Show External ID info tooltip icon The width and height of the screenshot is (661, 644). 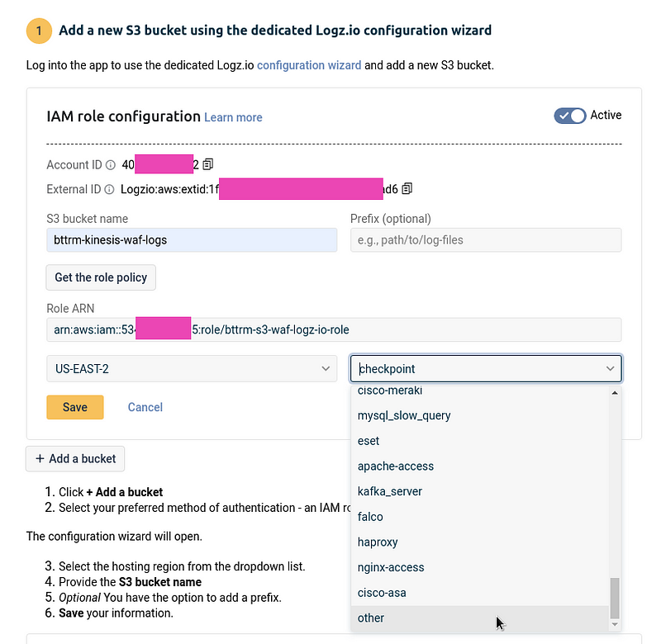coord(109,190)
